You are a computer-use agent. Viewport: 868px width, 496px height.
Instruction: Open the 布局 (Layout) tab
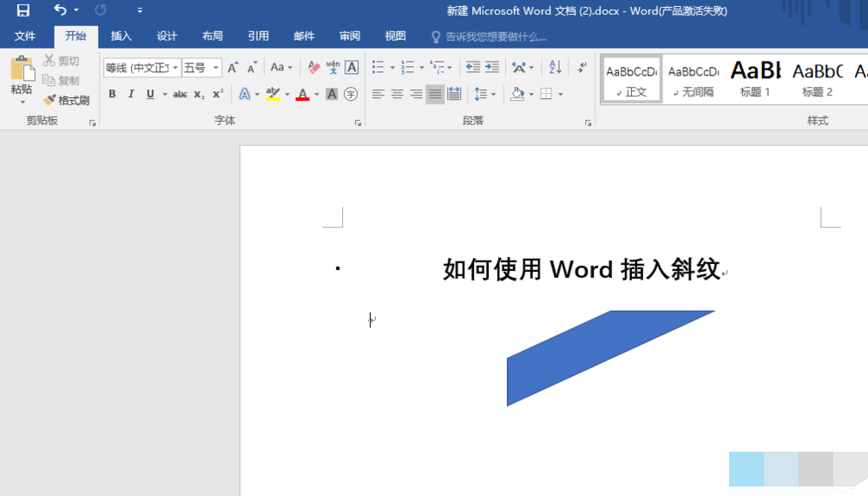(x=212, y=36)
